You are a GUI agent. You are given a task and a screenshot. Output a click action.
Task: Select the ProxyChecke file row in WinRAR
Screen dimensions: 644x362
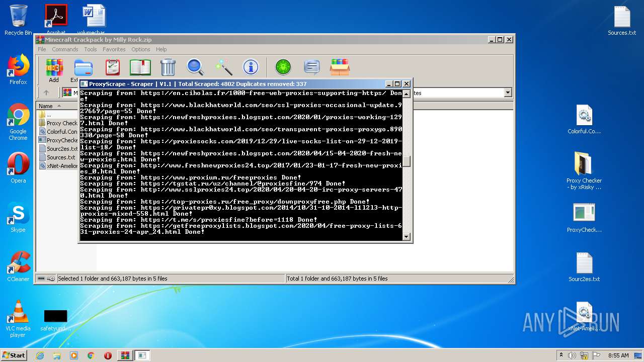click(58, 140)
